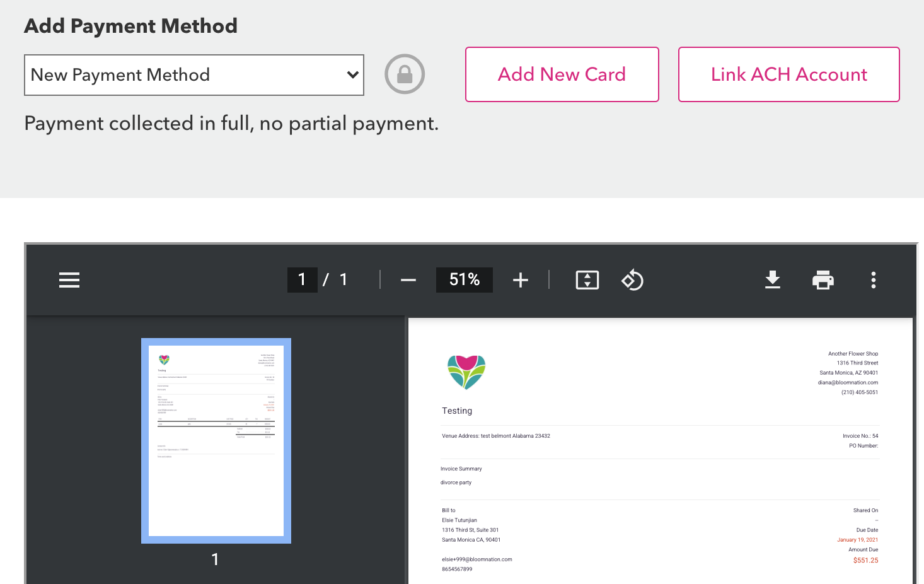The height and width of the screenshot is (584, 924).
Task: Rotate the document counterclockwise
Action: click(x=633, y=280)
